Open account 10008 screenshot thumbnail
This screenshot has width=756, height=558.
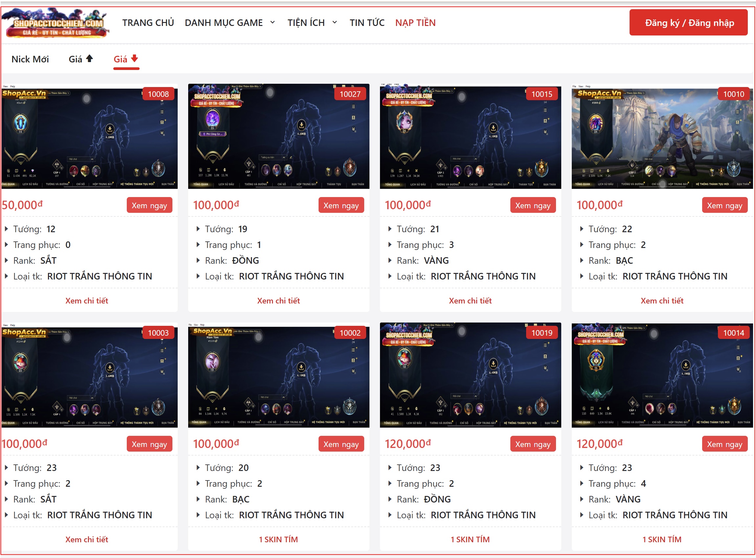(x=90, y=136)
